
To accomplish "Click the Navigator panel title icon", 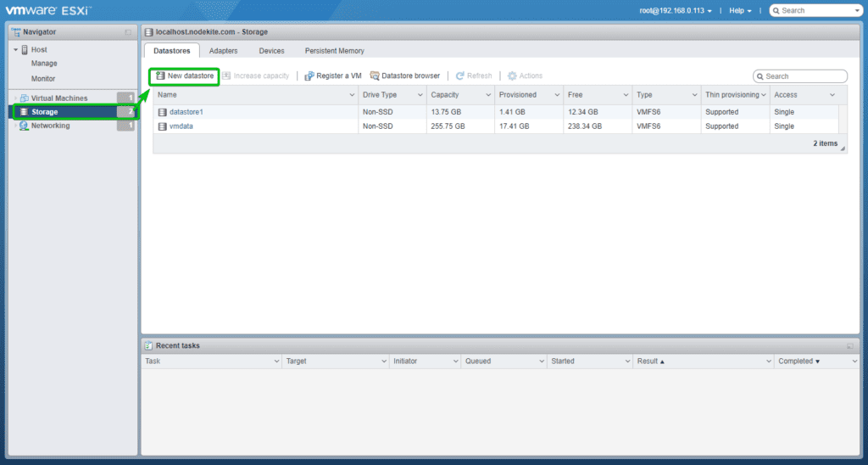I will tap(15, 32).
